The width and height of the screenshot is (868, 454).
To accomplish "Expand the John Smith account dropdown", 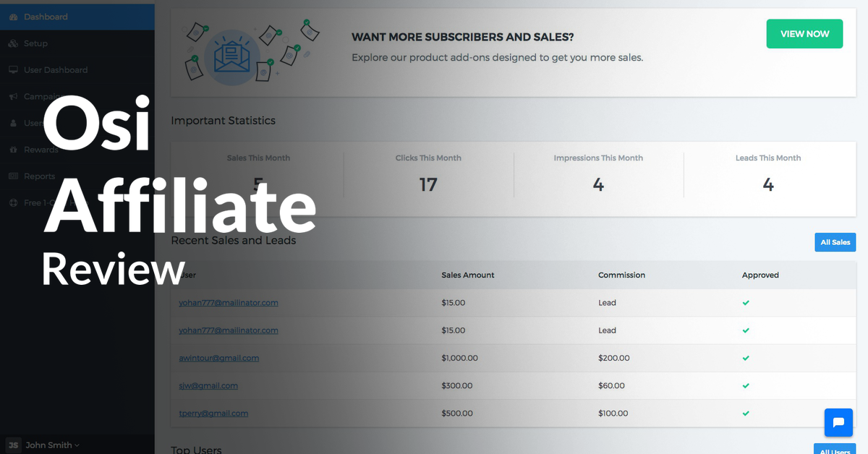I will [x=51, y=445].
